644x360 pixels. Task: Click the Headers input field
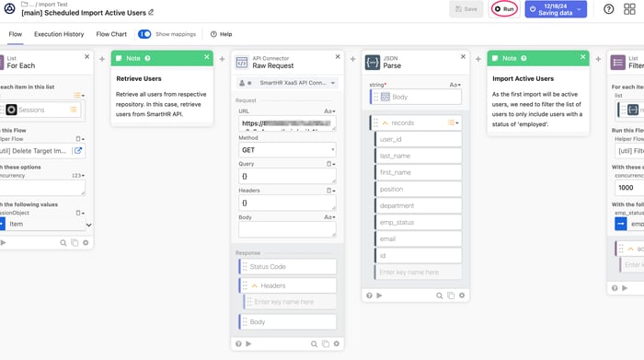(x=287, y=203)
